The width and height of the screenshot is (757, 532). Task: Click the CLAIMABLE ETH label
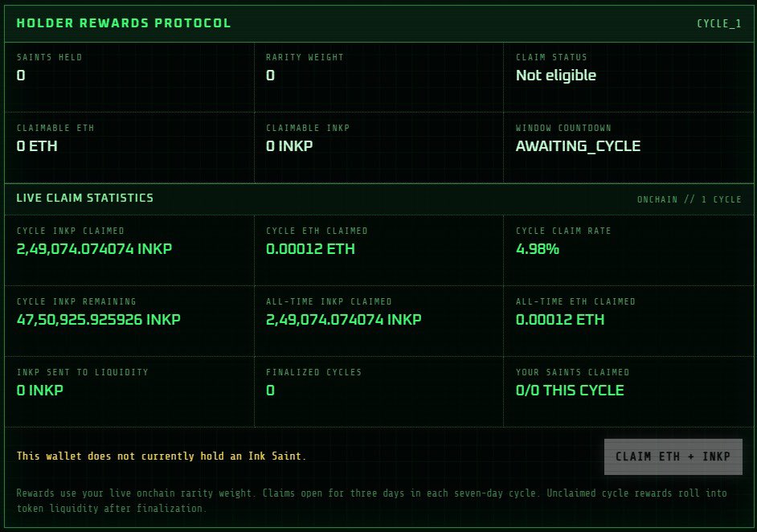coord(55,128)
